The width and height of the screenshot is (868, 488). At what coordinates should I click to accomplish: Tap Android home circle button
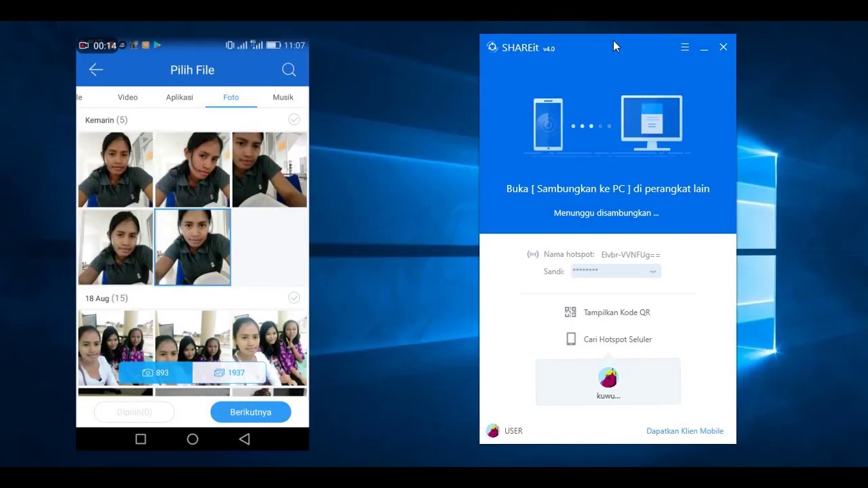coord(193,439)
